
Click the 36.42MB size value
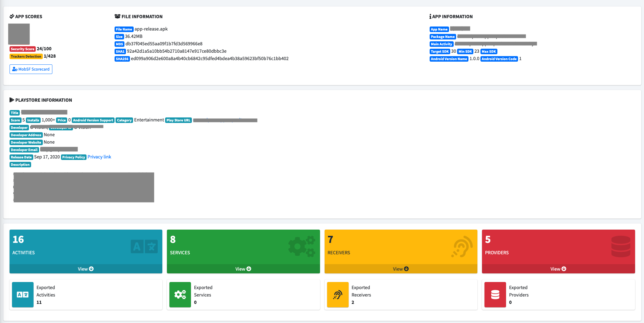tap(134, 36)
